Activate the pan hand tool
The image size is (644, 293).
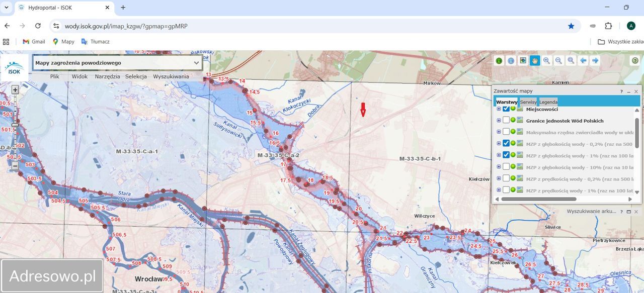click(x=534, y=61)
